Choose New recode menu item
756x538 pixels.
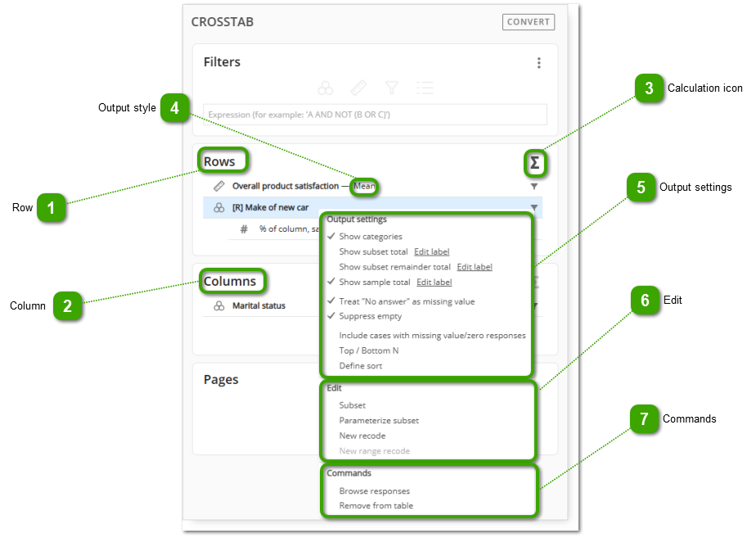tap(362, 436)
